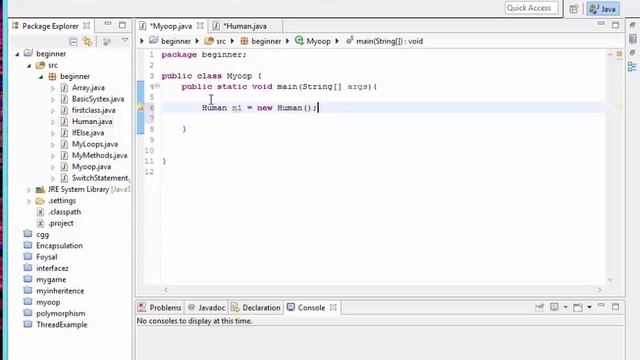The image size is (640, 360).
Task: Open the Declaration tab
Action: click(x=256, y=308)
